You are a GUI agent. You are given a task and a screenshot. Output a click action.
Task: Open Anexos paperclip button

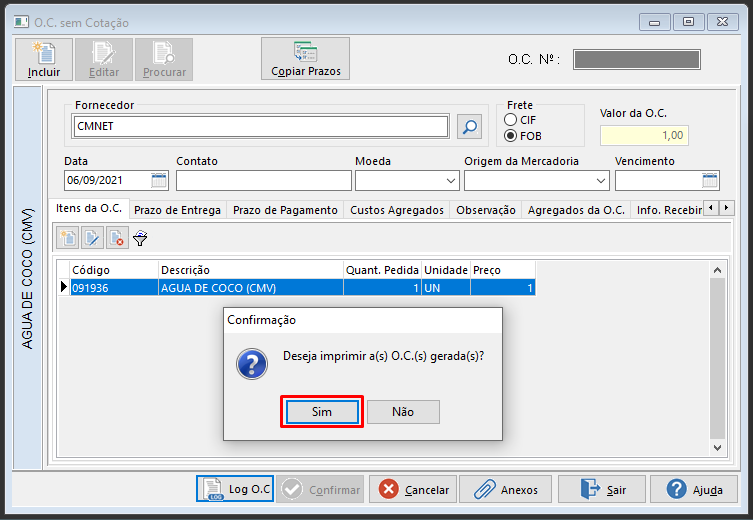(506, 489)
